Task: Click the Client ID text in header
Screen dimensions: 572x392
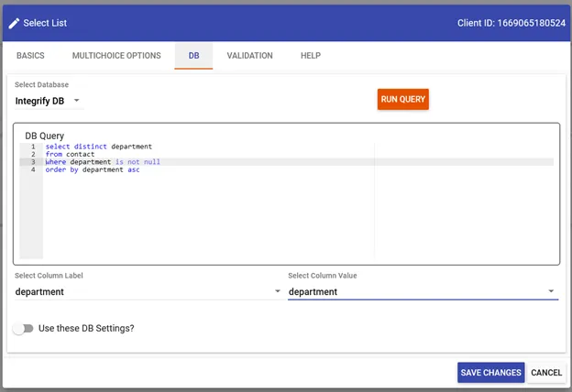Action: 511,23
